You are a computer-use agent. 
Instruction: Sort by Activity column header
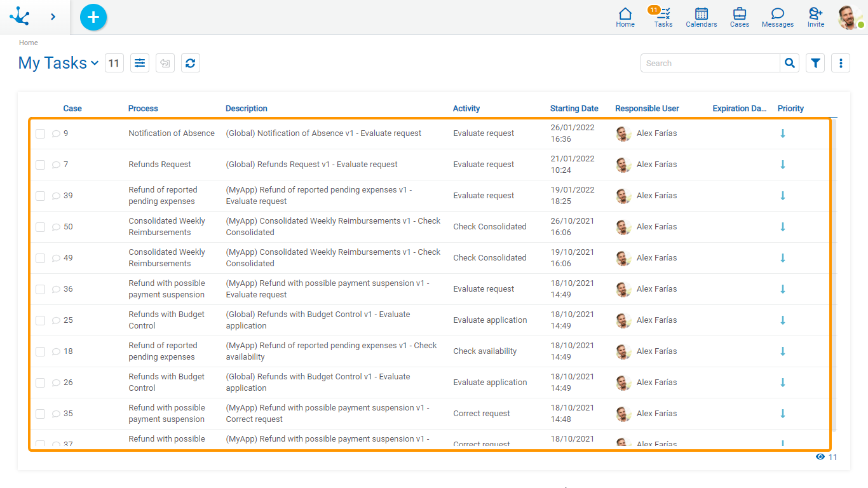tap(466, 109)
